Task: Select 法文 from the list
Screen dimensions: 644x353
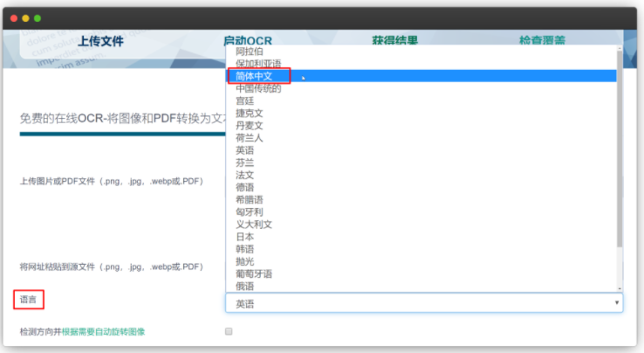Action: pyautogui.click(x=421, y=175)
